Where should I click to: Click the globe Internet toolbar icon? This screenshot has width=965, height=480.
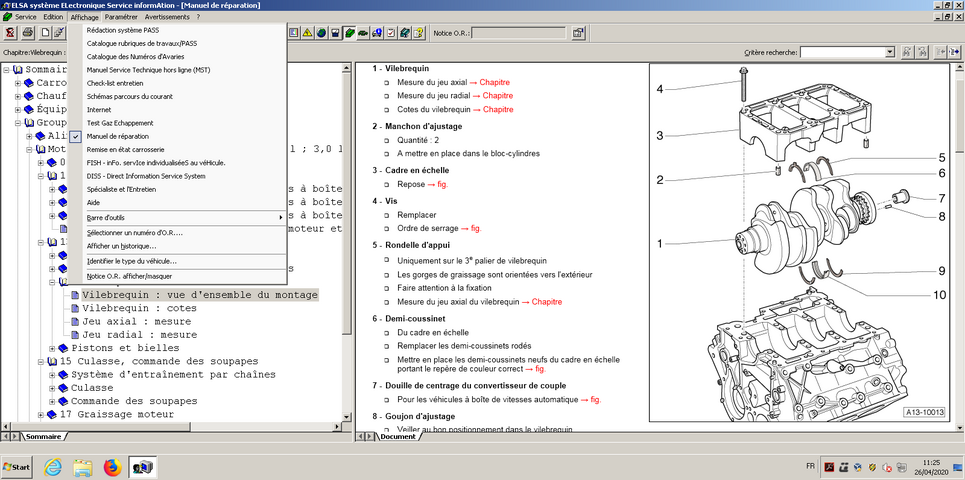pyautogui.click(x=321, y=33)
